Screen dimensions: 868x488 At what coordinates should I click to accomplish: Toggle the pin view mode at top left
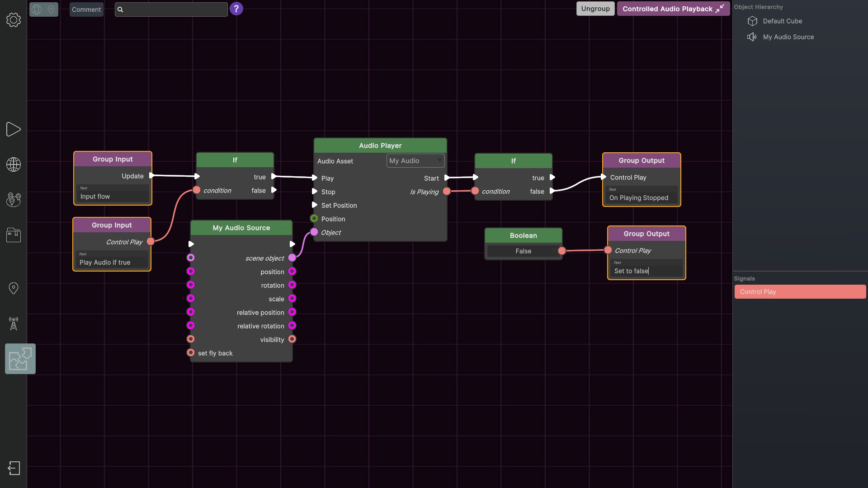coord(51,9)
